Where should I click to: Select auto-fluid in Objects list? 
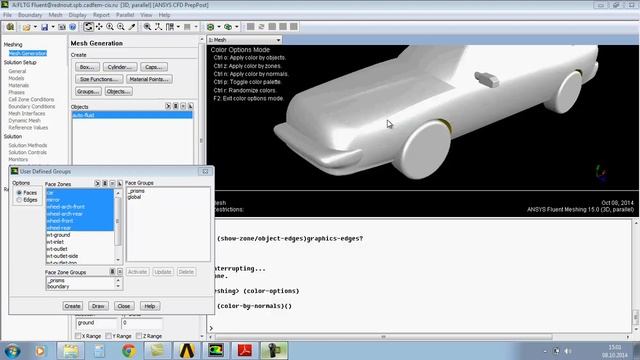coord(132,115)
